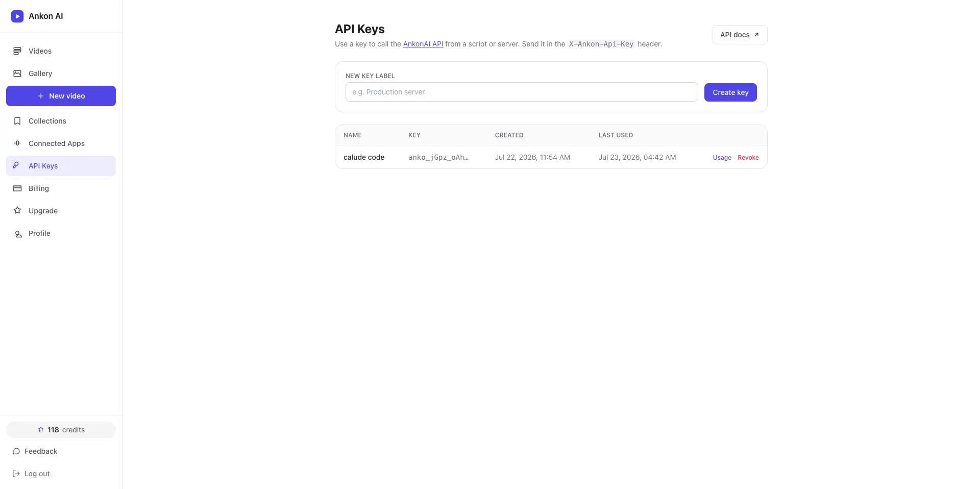Viewport: 980px width, 489px height.
Task: Click the credits star icon
Action: [x=41, y=430]
